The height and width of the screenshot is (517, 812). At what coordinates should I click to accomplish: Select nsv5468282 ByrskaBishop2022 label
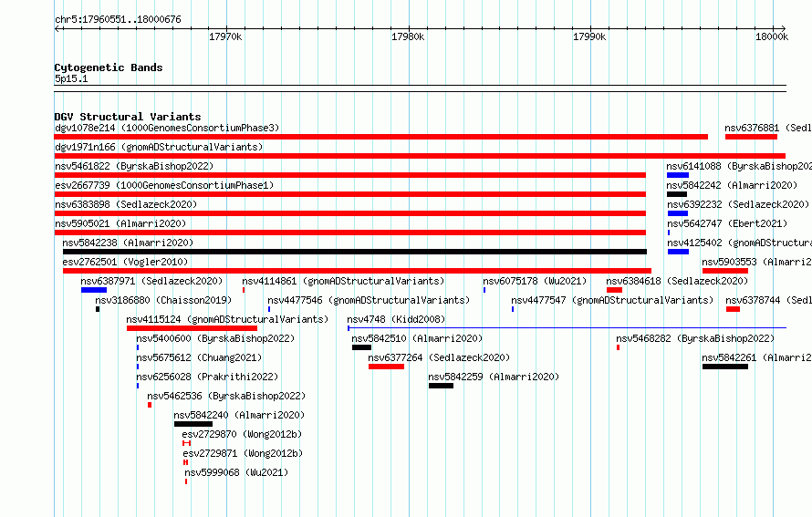pos(695,338)
